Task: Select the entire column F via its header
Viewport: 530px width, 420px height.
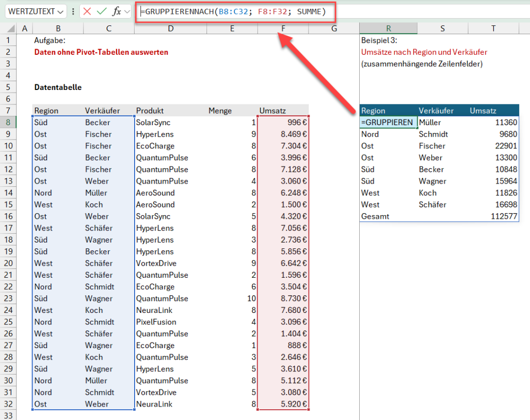Action: click(283, 28)
